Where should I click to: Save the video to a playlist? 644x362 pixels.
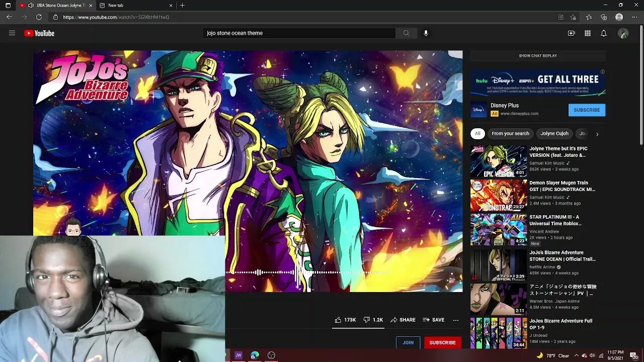click(x=434, y=320)
